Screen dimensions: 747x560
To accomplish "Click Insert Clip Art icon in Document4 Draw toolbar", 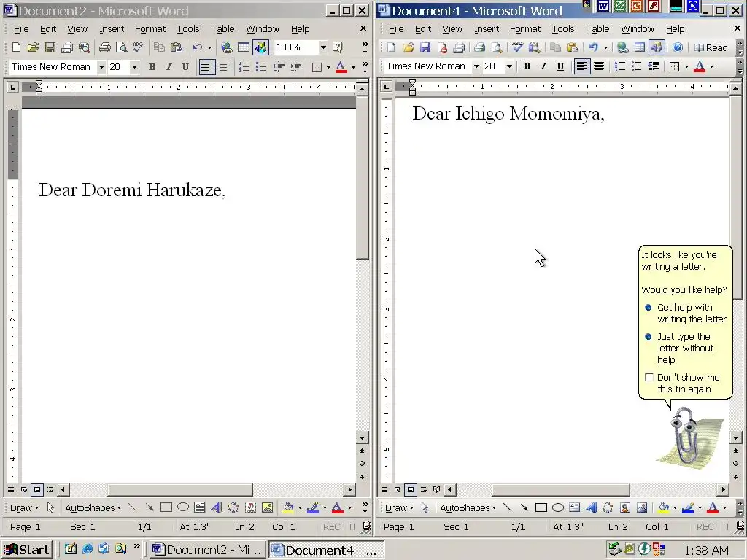I will click(625, 507).
